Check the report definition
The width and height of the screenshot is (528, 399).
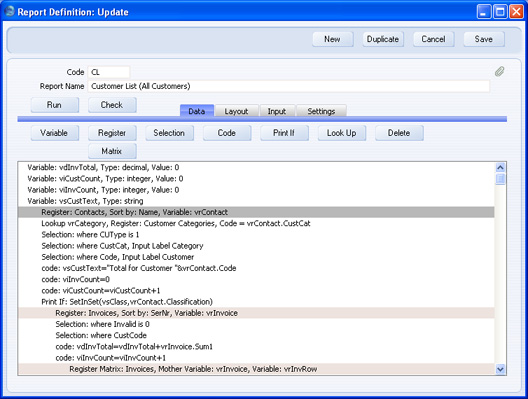tap(112, 105)
